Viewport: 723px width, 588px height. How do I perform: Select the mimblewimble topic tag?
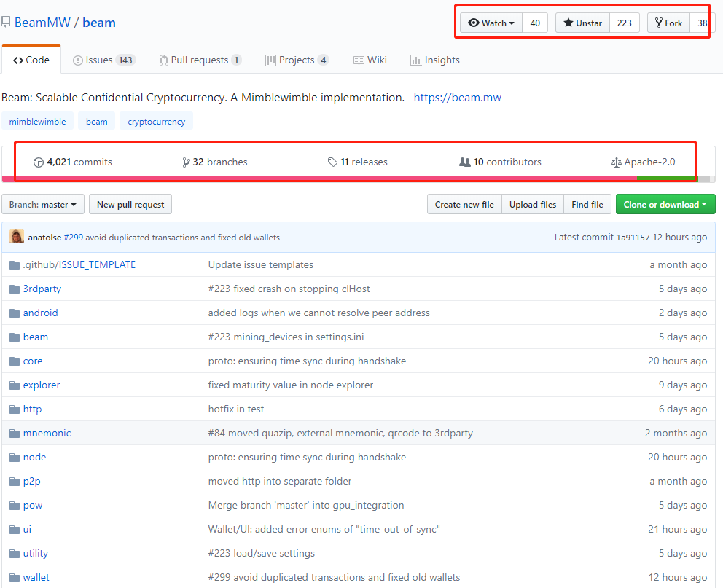(37, 122)
